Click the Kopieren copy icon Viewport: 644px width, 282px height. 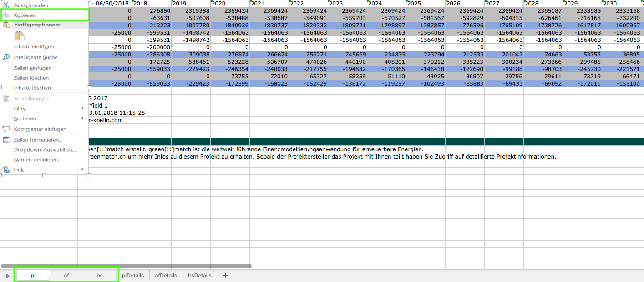coord(6,15)
